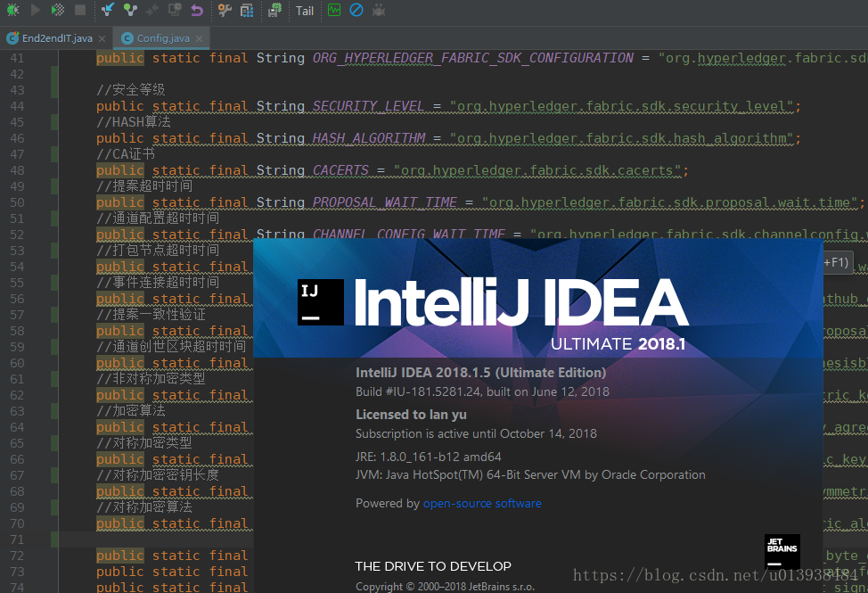Click the "org.hyperledger.fabric.sdk.proposal.wait.time" string
This screenshot has height=593, width=868.
coord(669,202)
